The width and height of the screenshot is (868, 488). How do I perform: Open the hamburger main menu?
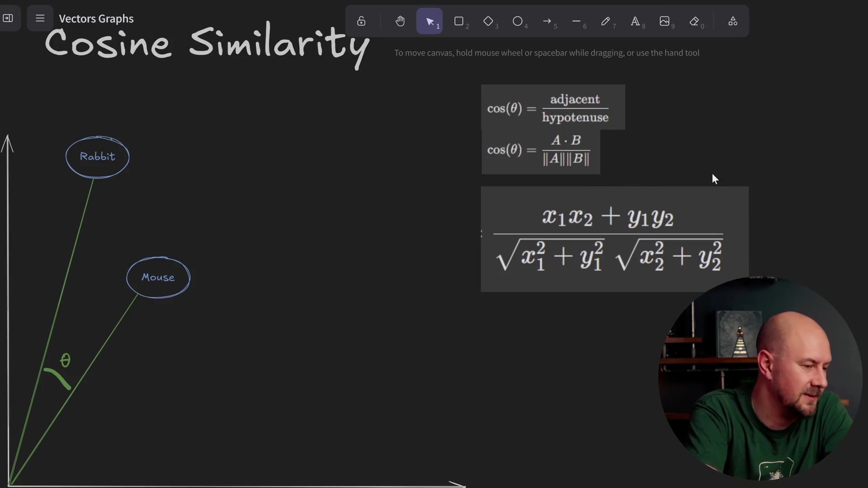[40, 19]
